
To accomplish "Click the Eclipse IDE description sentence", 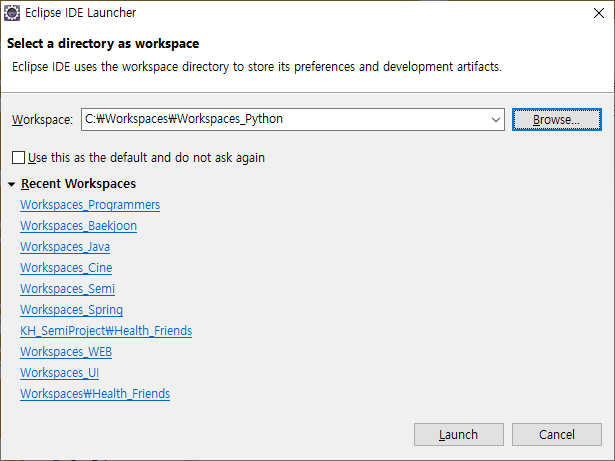I will (257, 67).
